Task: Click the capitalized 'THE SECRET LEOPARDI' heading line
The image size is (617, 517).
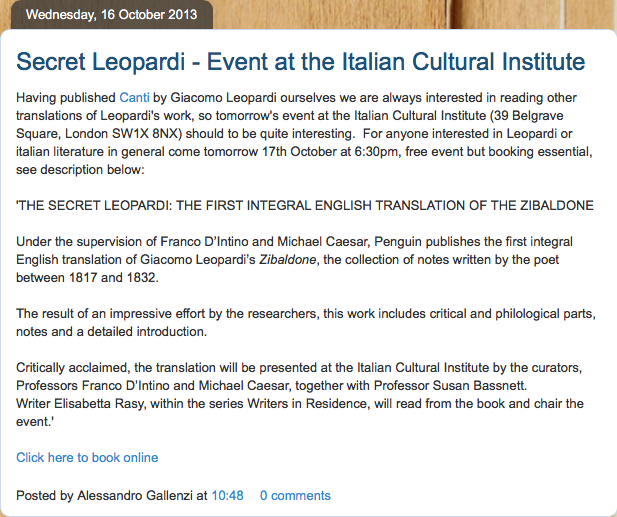Action: pyautogui.click(x=305, y=205)
